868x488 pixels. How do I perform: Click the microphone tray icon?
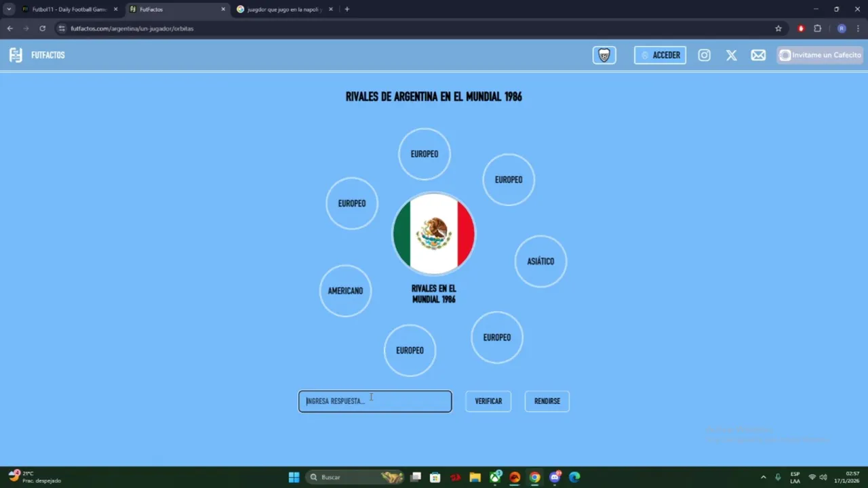[778, 477]
